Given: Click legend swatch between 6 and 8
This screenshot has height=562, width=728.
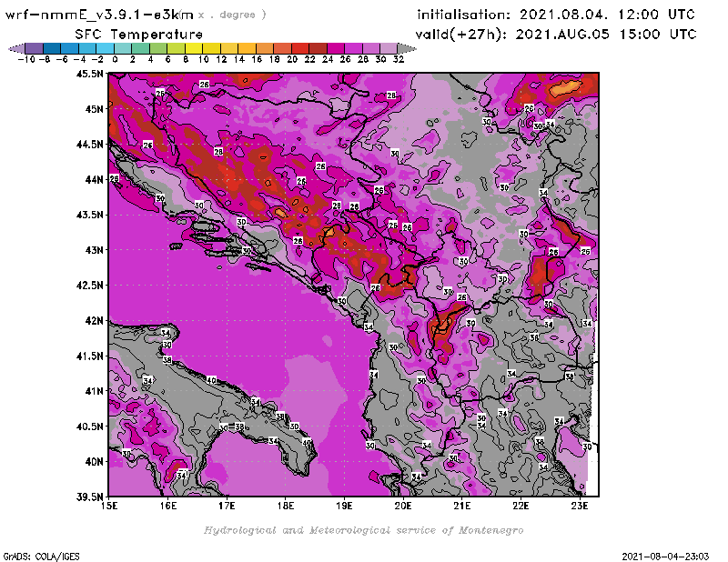Looking at the screenshot, I should tap(176, 48).
